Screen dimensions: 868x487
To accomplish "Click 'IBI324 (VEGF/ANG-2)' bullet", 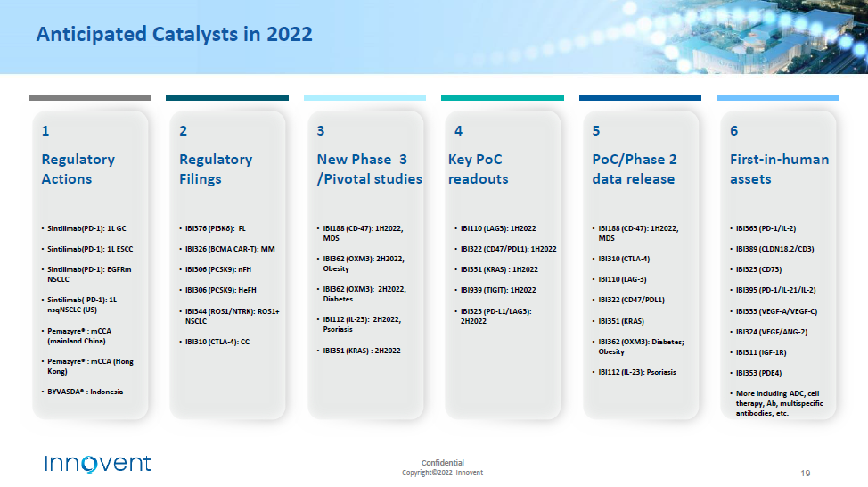I will click(x=772, y=332).
